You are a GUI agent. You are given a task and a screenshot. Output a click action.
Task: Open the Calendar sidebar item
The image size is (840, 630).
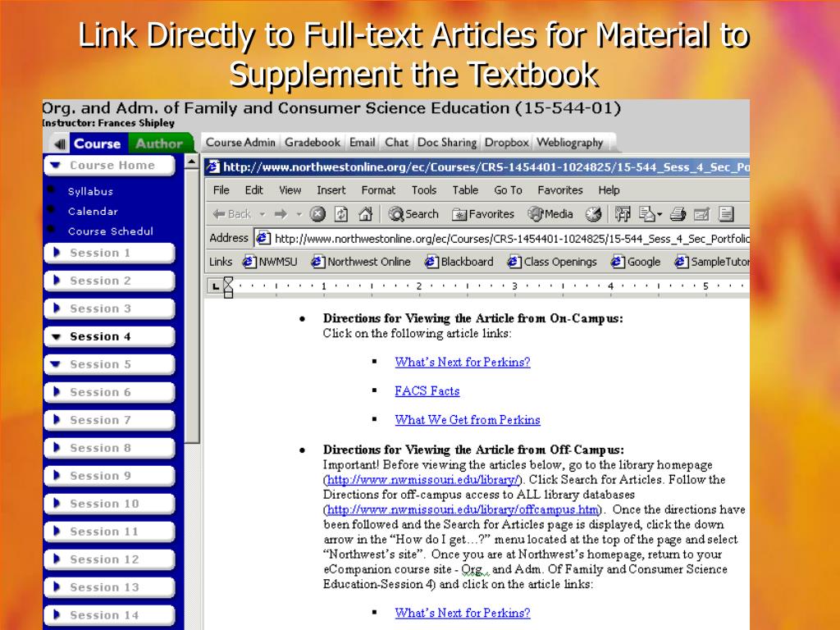[93, 211]
